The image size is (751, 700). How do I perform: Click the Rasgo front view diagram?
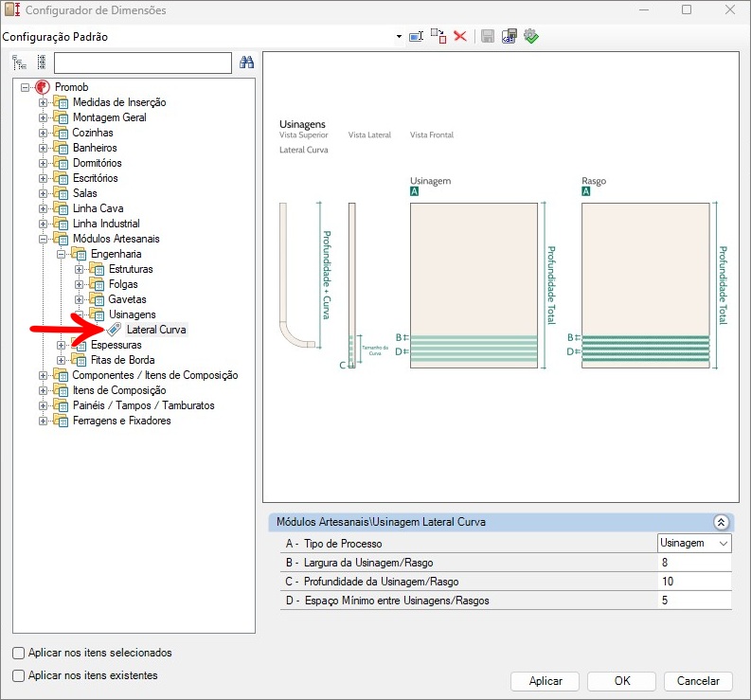[645, 285]
